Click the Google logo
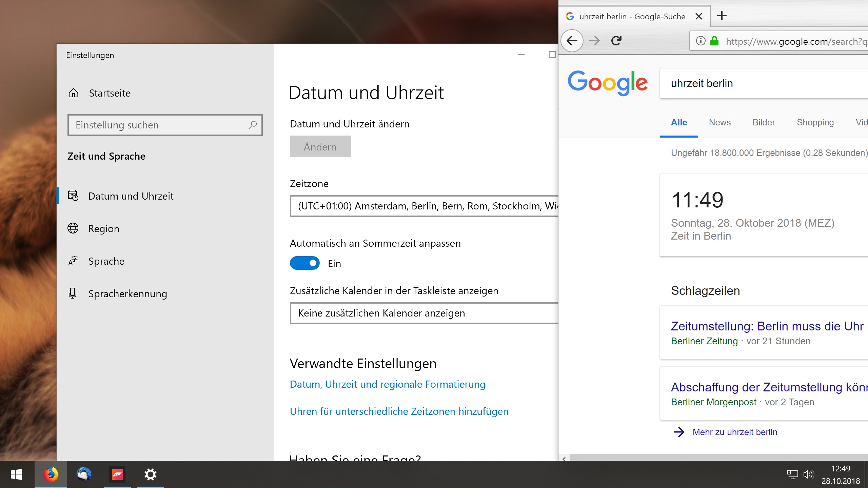Image resolution: width=868 pixels, height=488 pixels. pyautogui.click(x=608, y=83)
